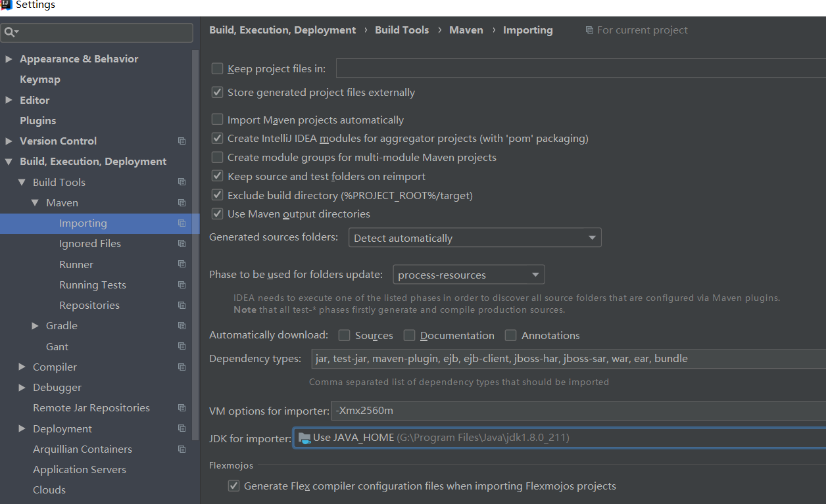Select Ignored Files under Maven

pos(90,244)
